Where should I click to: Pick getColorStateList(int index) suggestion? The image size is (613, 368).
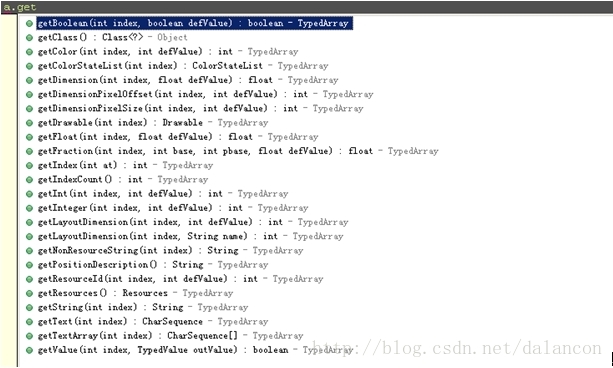(x=183, y=66)
